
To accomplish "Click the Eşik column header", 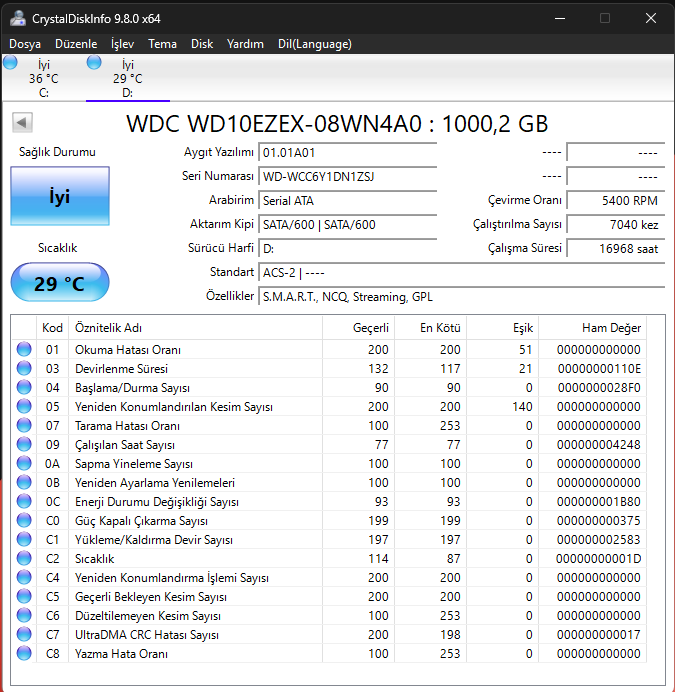I will [x=502, y=328].
